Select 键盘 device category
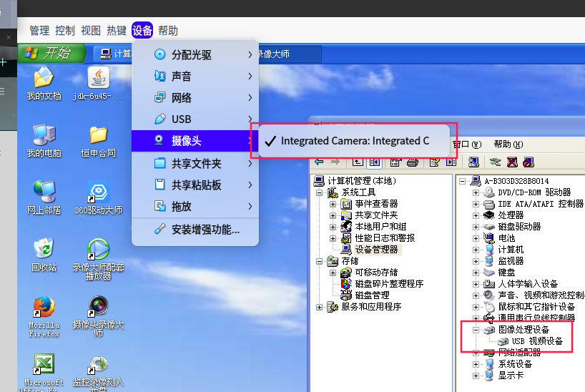Screen dimensions: 585x392 tap(506, 273)
